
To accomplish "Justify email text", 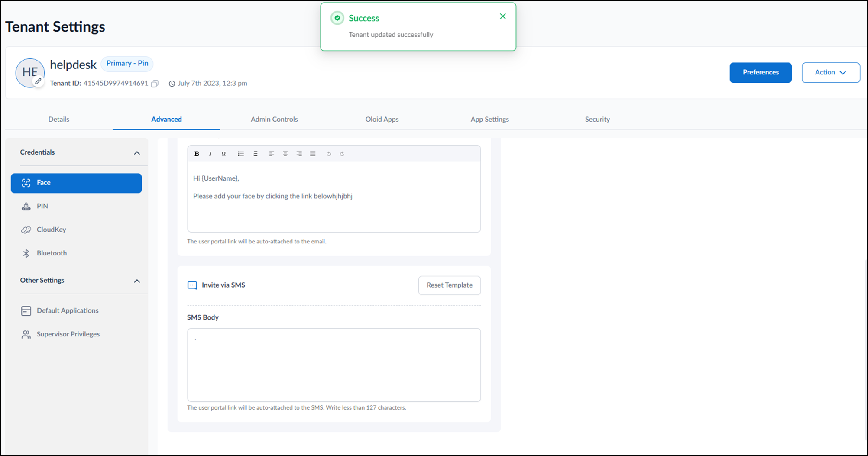I will pos(313,154).
